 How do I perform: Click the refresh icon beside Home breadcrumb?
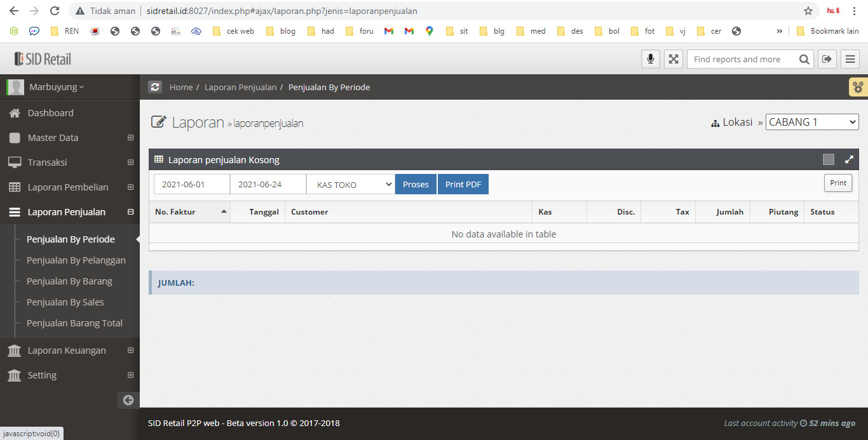155,87
